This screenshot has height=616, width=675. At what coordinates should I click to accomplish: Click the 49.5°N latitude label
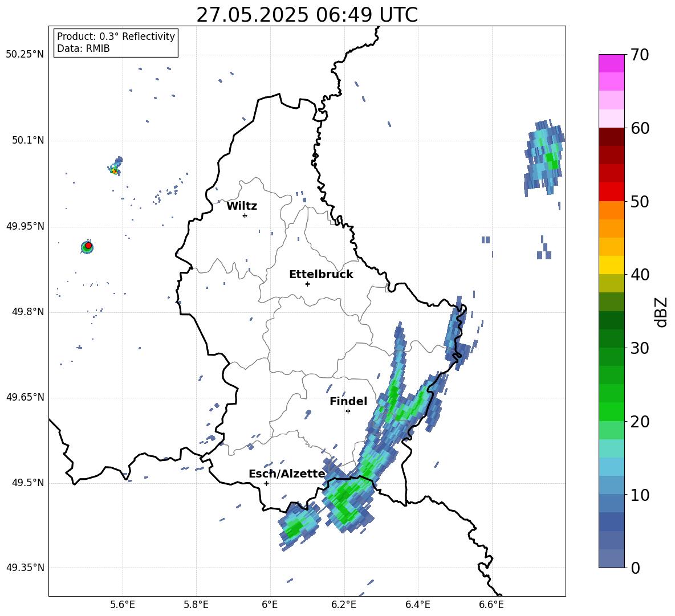coord(28,483)
